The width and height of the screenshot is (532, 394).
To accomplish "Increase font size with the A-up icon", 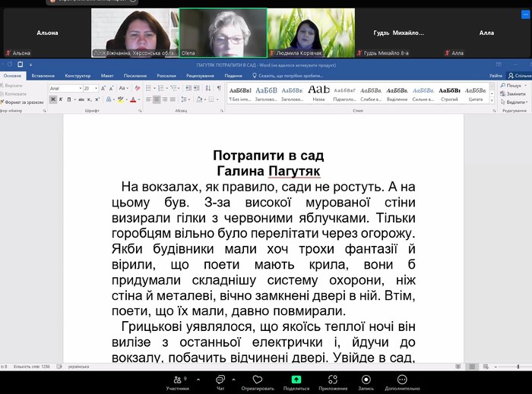I will (x=103, y=88).
